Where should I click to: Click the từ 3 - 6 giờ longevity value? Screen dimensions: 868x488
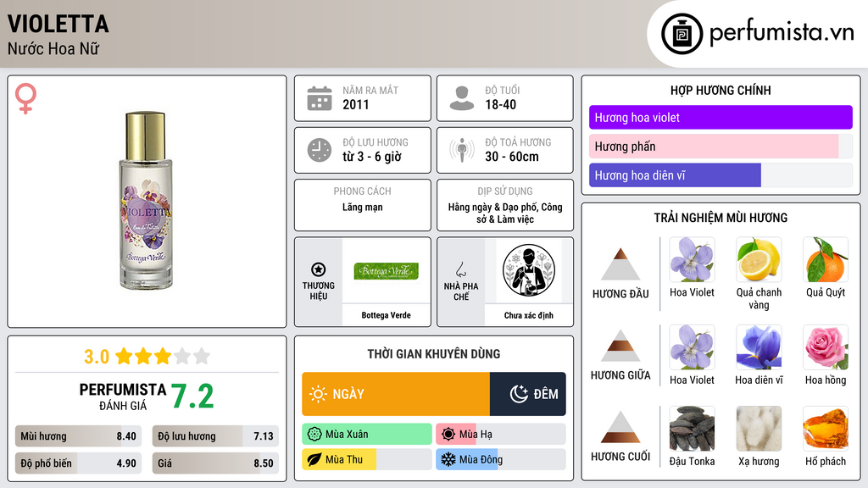coord(372,157)
